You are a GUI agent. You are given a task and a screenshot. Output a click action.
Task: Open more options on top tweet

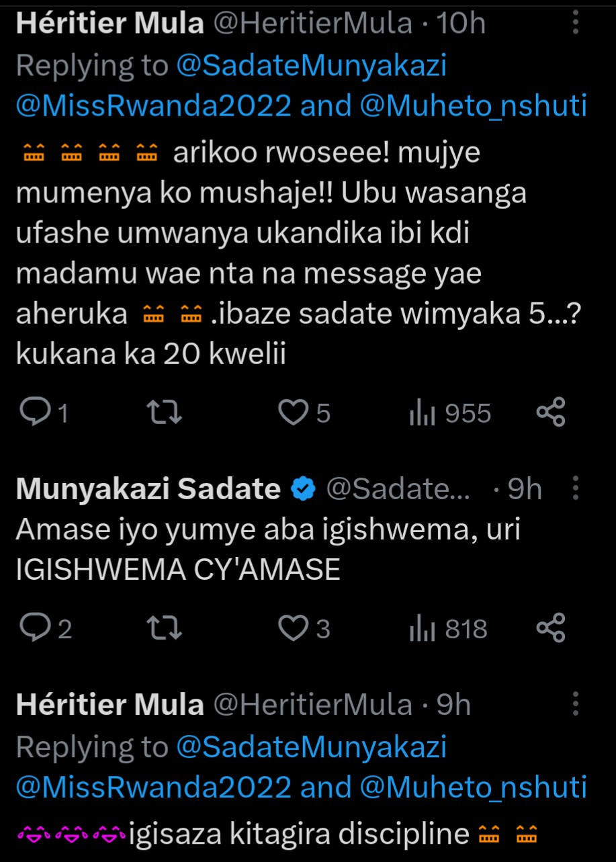tap(575, 25)
